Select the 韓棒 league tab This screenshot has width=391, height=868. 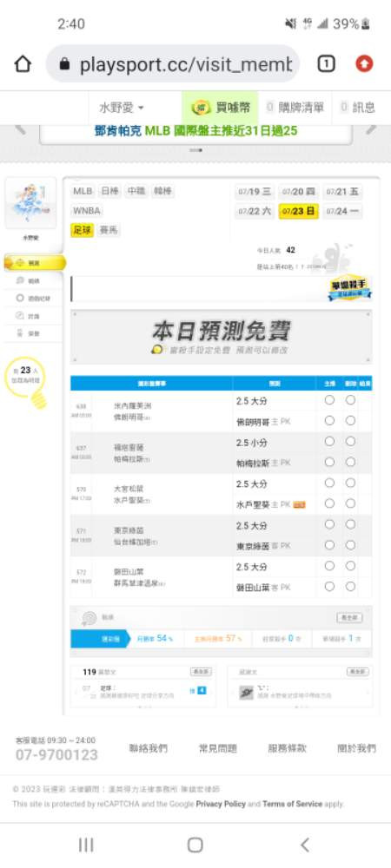[162, 192]
